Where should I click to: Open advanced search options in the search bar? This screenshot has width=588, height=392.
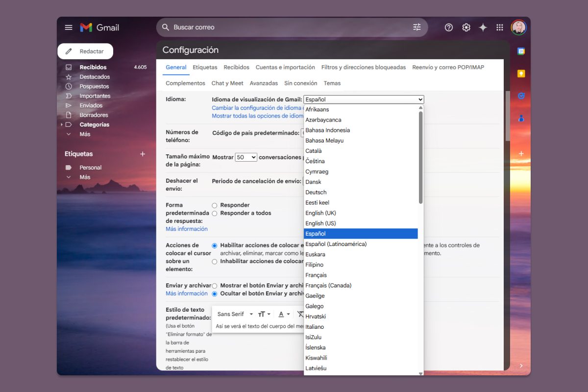coord(417,27)
